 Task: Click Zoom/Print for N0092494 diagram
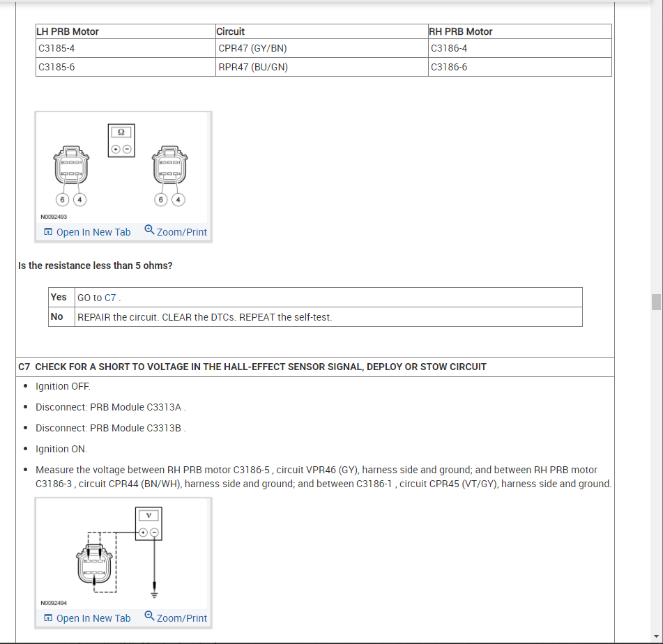[x=176, y=618]
